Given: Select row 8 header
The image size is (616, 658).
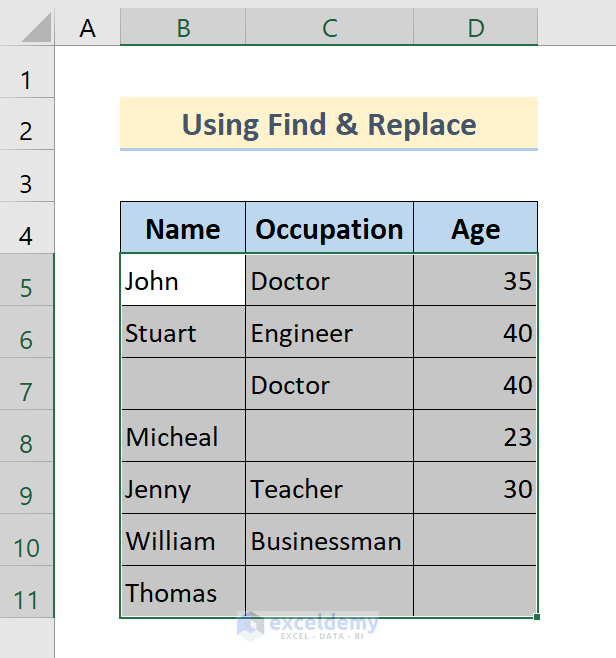Looking at the screenshot, I should coord(27,436).
